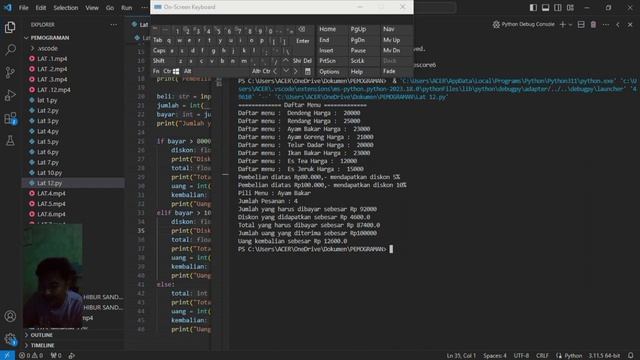Click Options key on On-Screen Keyboard

(329, 71)
